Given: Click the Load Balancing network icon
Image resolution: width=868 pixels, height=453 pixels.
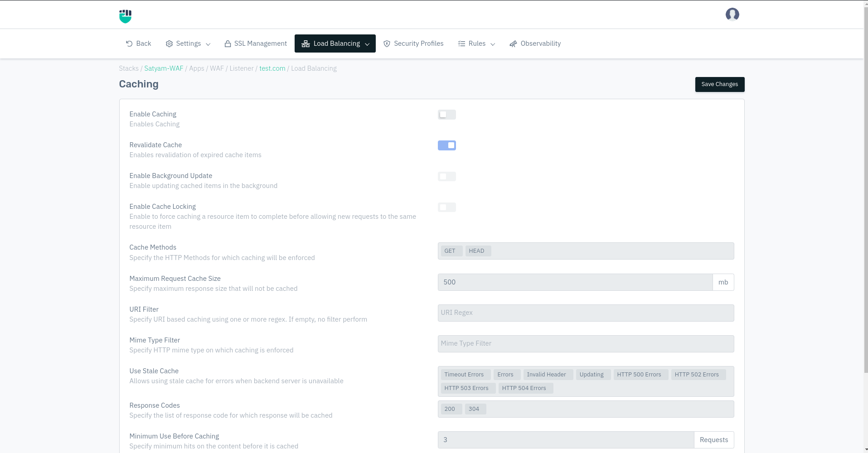Looking at the screenshot, I should tap(305, 43).
